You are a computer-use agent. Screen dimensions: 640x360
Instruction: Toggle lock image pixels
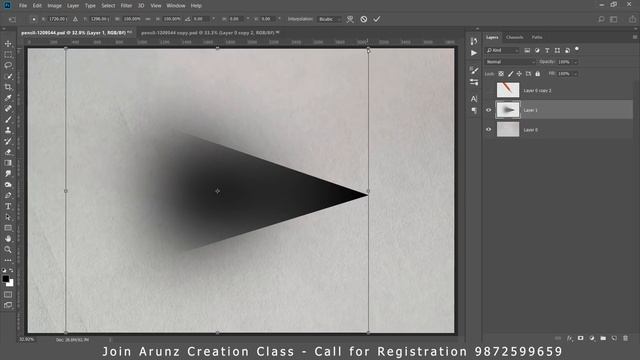[510, 74]
